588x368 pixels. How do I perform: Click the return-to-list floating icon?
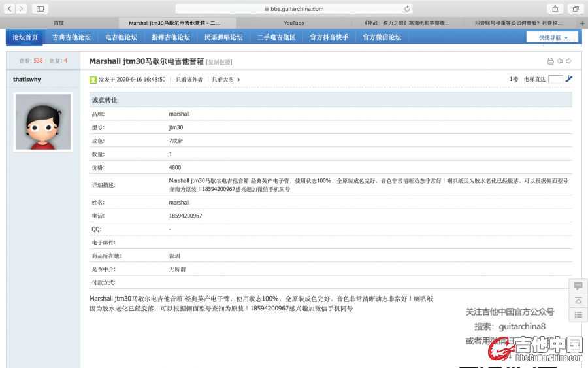coord(578,315)
